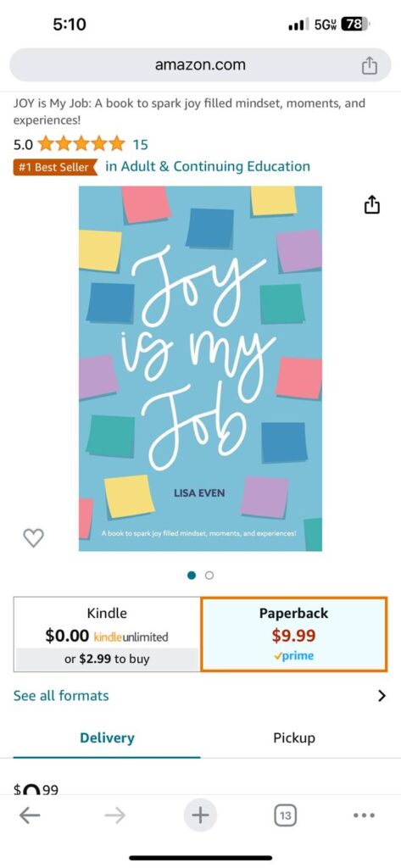Screen dimensions: 401x868
Task: Expand See all formats chevron arrow
Action: tap(382, 696)
